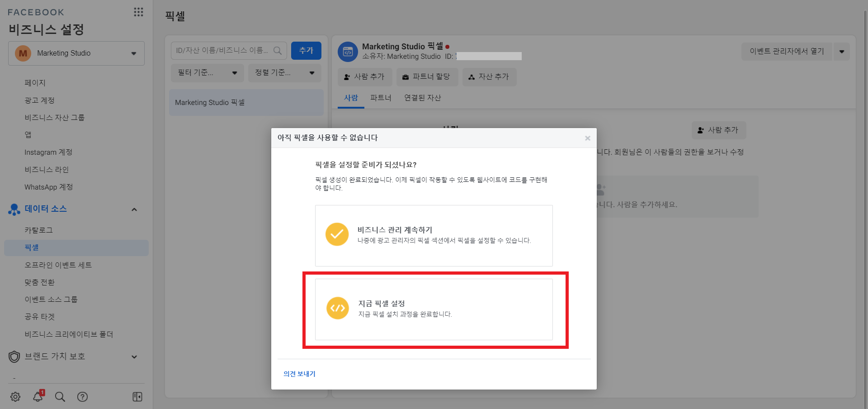Select Marketing Studio 픽셀 in asset list
Screen dimensions: 868x409
[246, 103]
